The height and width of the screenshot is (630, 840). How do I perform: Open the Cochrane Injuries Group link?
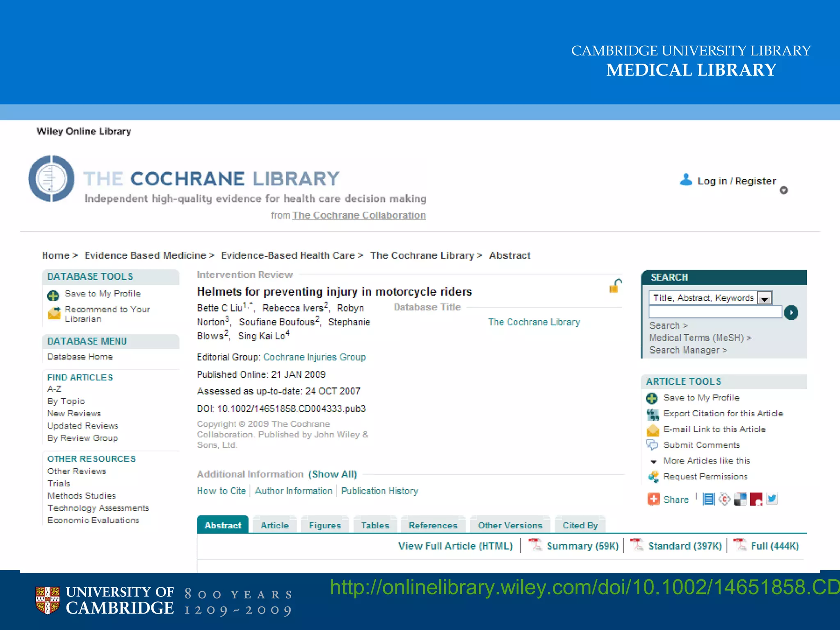coord(315,357)
